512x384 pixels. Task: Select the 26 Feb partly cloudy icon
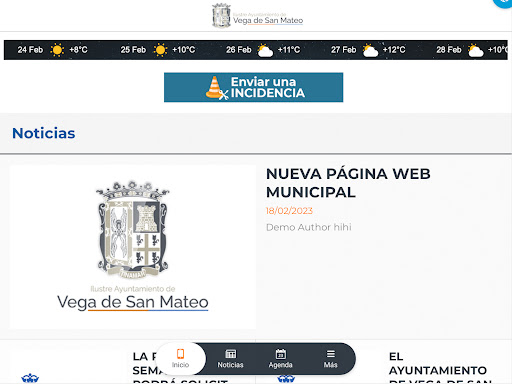[265, 50]
